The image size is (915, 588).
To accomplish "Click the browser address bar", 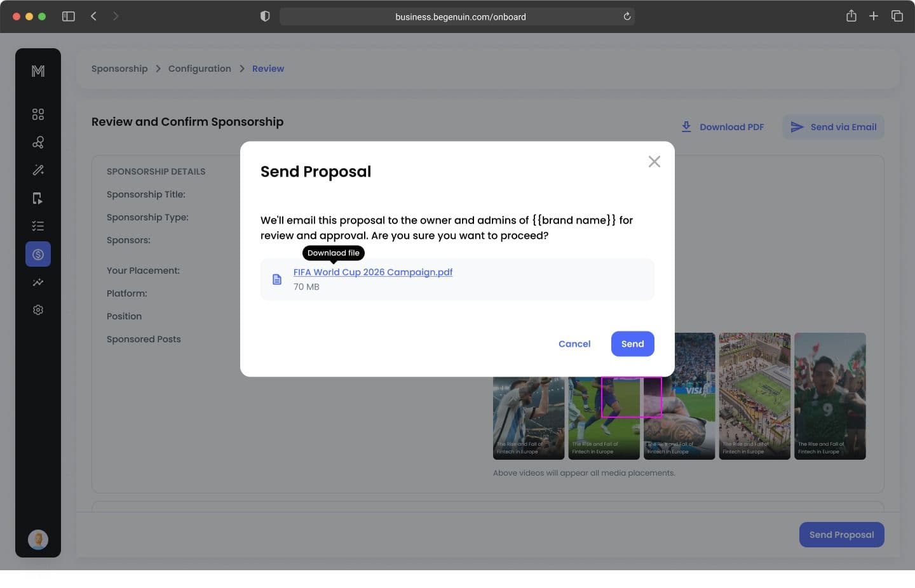I will click(457, 17).
